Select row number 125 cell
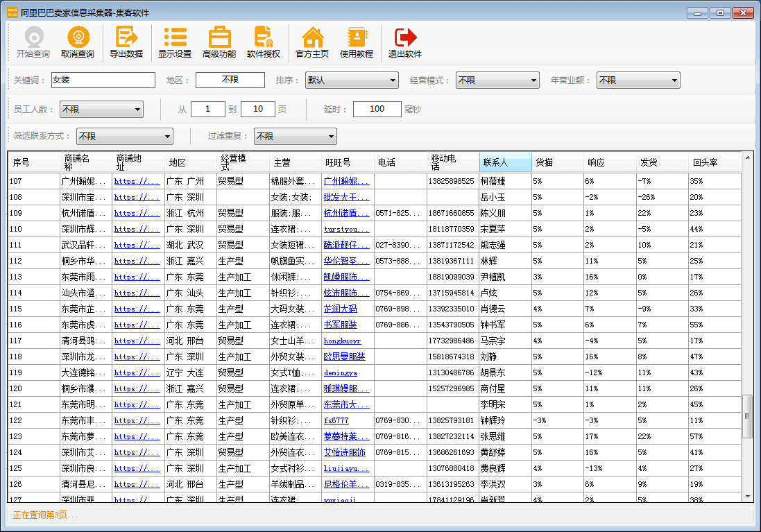The width and height of the screenshot is (761, 532). 33,468
